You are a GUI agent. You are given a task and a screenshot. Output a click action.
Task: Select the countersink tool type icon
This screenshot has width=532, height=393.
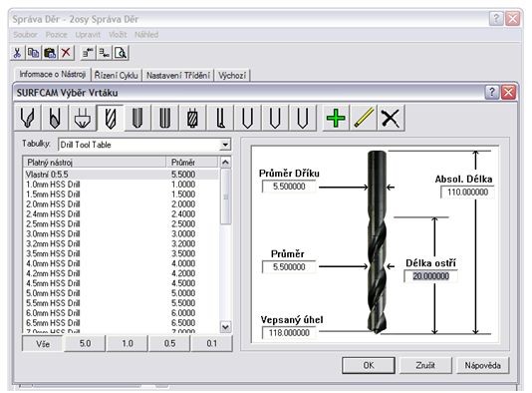83,119
